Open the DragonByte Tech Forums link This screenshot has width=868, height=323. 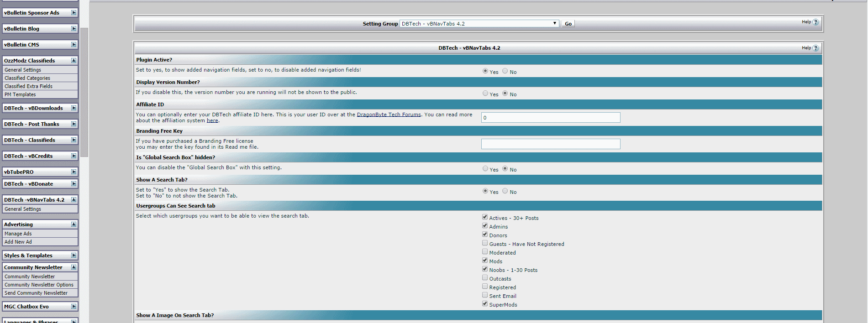[389, 115]
